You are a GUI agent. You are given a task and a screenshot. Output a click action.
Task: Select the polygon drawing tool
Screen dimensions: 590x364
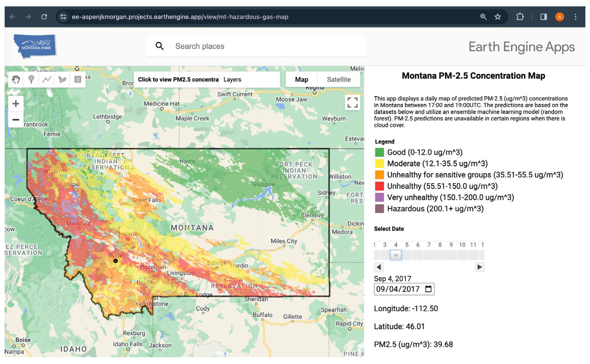(x=62, y=79)
